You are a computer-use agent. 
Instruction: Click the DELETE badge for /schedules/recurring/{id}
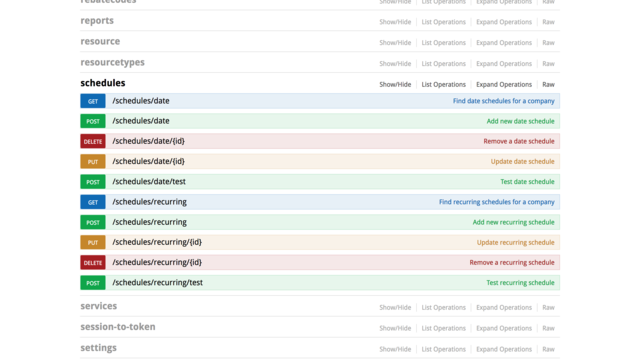point(93,262)
